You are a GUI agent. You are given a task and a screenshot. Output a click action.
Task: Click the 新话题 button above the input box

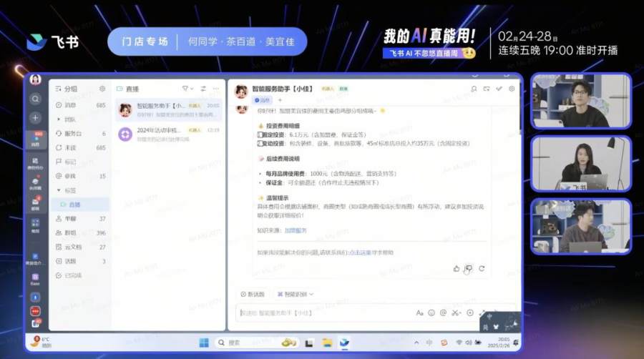click(253, 294)
